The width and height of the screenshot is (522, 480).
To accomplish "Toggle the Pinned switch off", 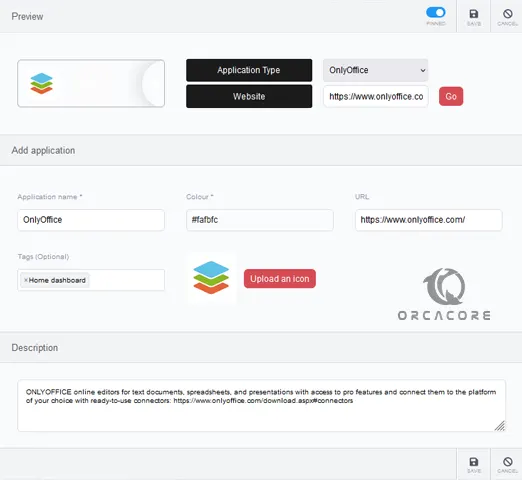I will (436, 13).
